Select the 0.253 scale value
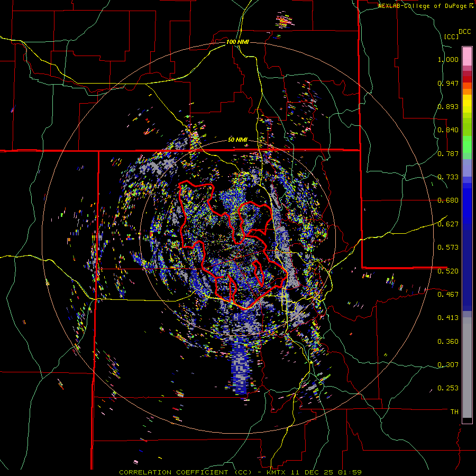 click(x=448, y=388)
